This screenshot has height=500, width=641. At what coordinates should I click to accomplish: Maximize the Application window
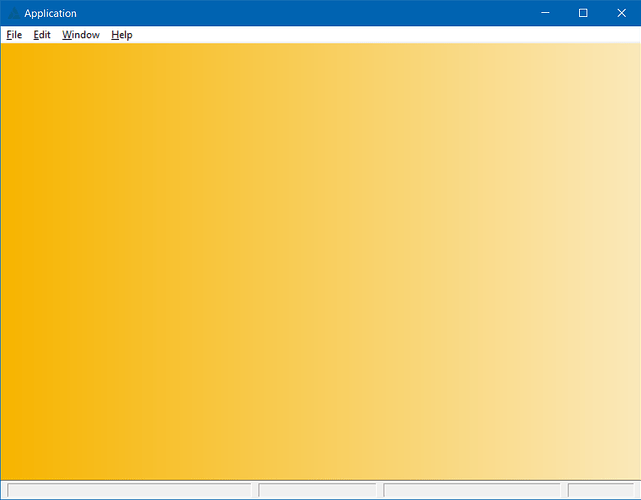[583, 13]
